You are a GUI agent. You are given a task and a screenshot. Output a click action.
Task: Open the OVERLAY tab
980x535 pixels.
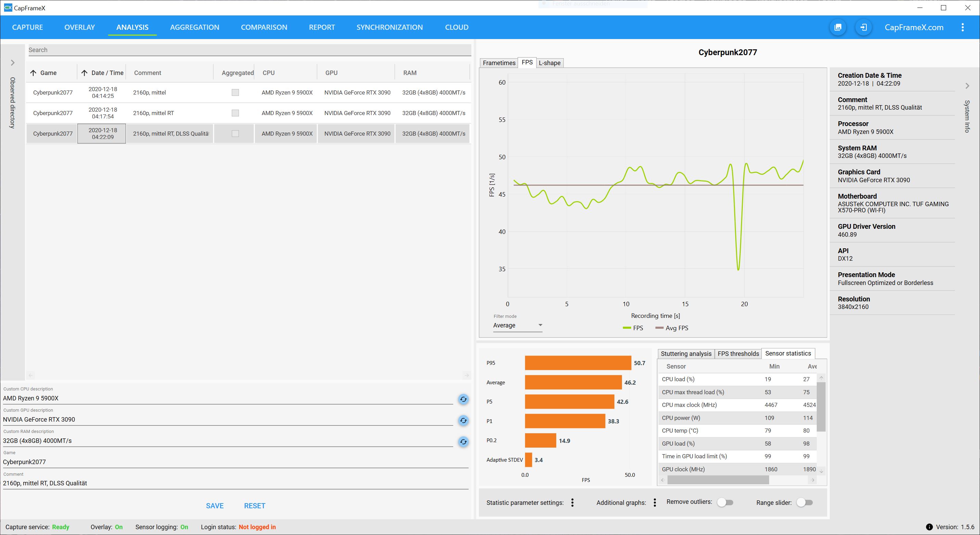tap(79, 27)
